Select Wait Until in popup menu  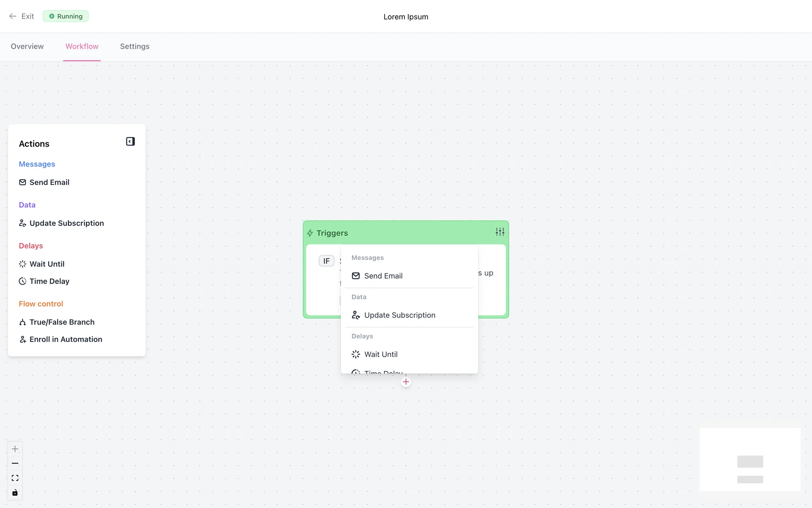pos(381,354)
